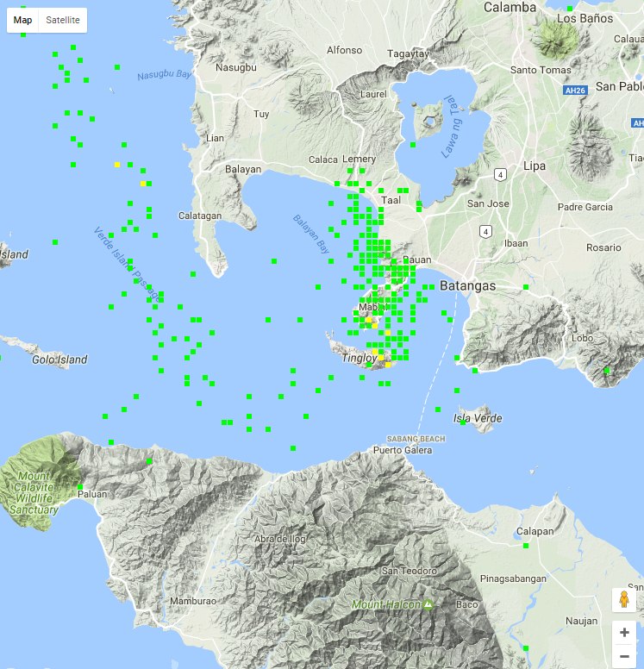Click the green marker south of Lobo

[607, 371]
